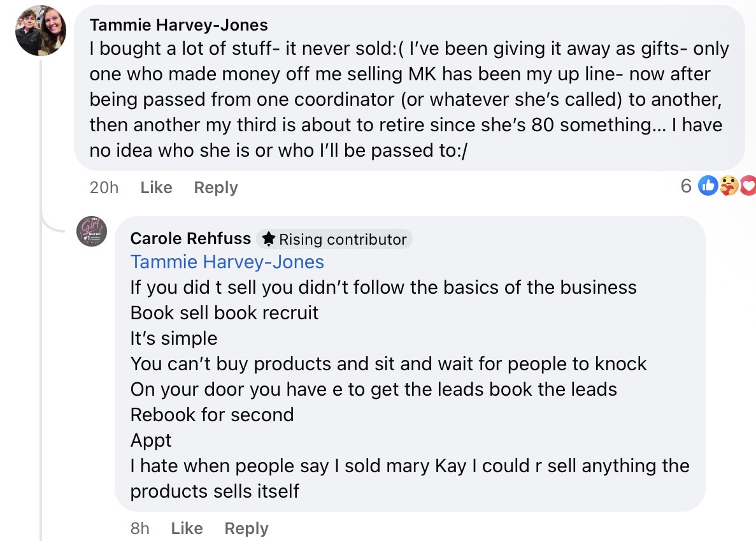The width and height of the screenshot is (756, 541).
Task: Open Tammie Harvey-Jones's profile picture
Action: 41,31
